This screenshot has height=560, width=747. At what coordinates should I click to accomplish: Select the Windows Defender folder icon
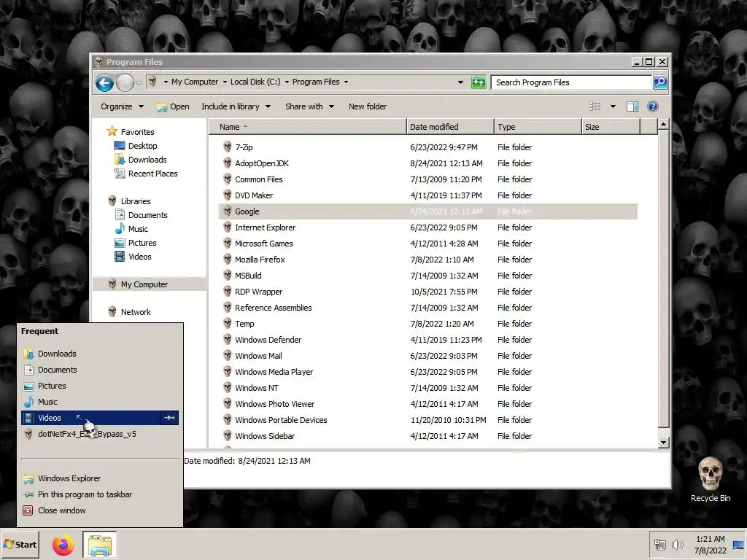pyautogui.click(x=228, y=340)
